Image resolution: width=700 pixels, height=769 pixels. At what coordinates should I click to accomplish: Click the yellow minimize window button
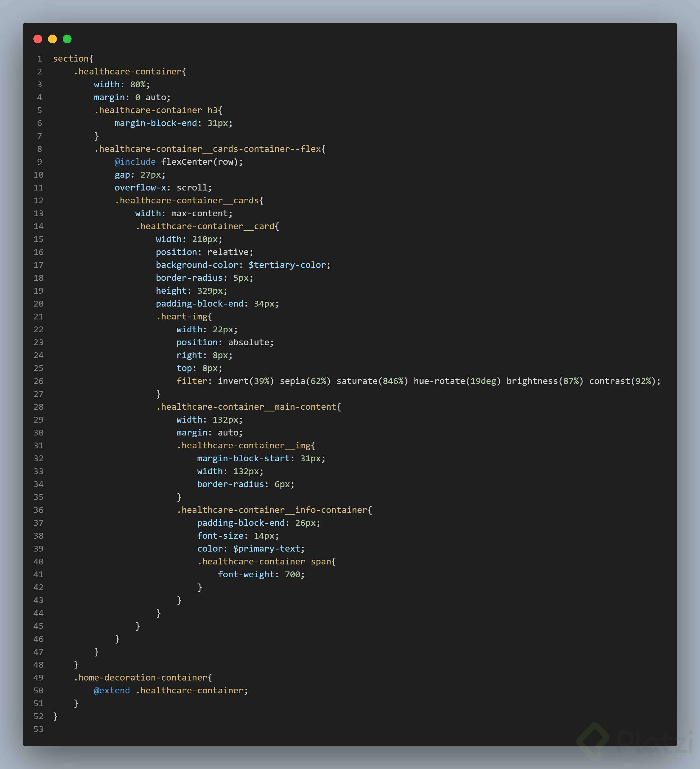pos(52,39)
